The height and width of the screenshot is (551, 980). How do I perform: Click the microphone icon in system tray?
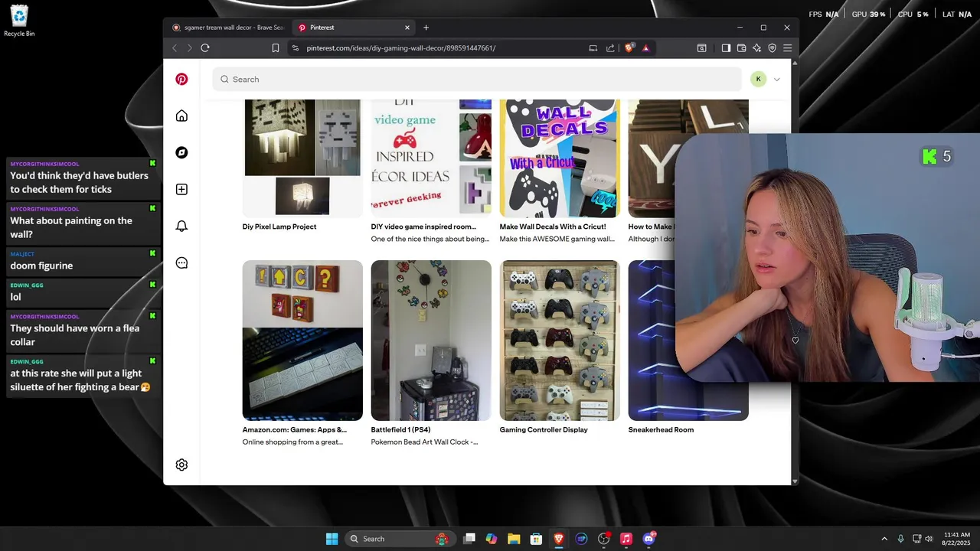point(900,539)
